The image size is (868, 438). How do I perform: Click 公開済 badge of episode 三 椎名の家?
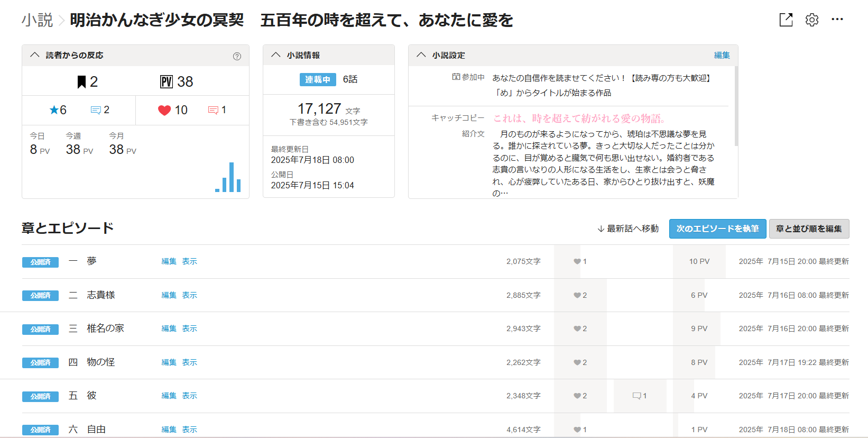40,329
